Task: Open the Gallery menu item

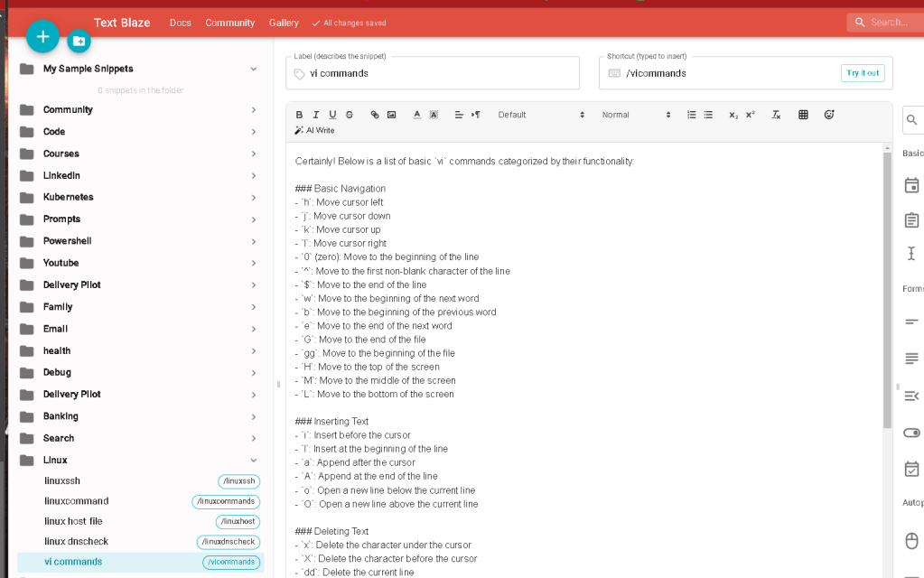Action: click(x=284, y=23)
